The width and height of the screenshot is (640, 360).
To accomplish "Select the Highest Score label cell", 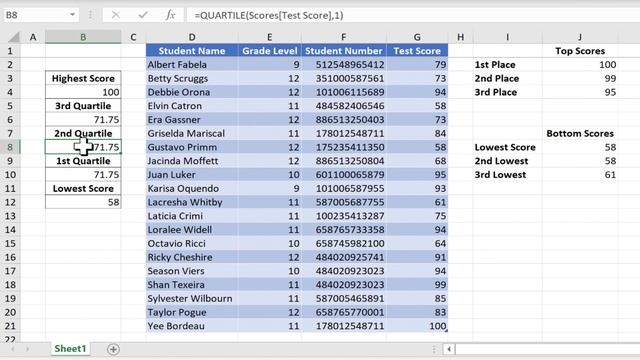I will click(x=83, y=78).
